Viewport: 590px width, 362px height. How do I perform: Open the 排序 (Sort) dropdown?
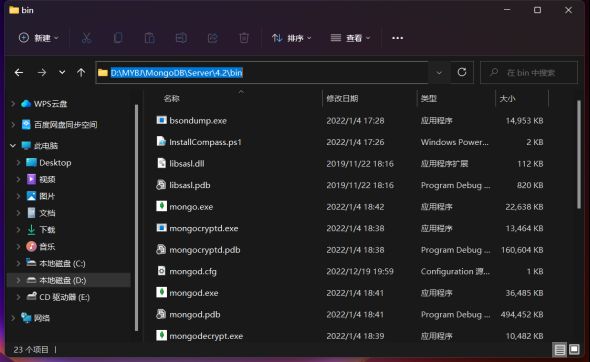(292, 38)
